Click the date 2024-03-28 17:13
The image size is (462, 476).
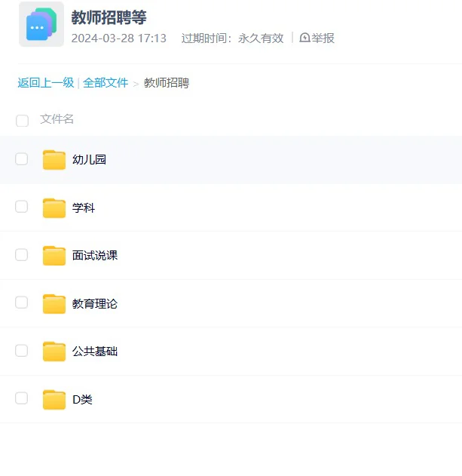click(x=118, y=38)
